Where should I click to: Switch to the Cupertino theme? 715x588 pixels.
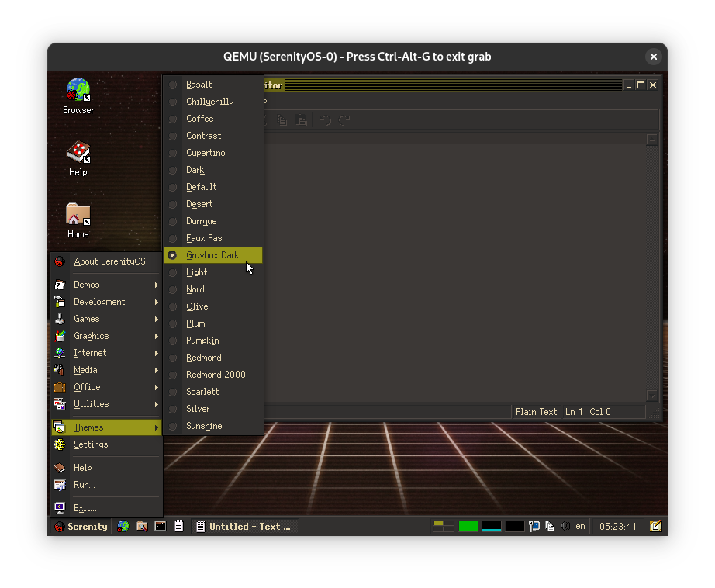(x=213, y=153)
